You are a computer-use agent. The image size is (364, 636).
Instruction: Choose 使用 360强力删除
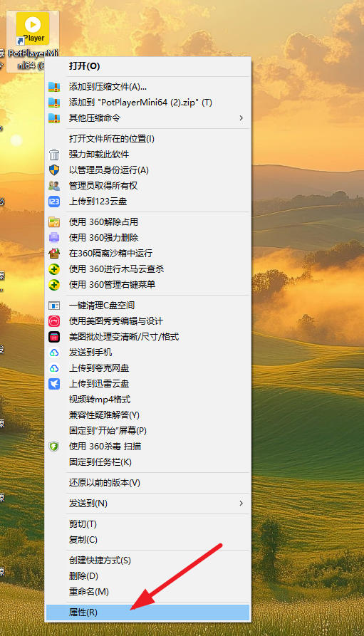coord(147,238)
